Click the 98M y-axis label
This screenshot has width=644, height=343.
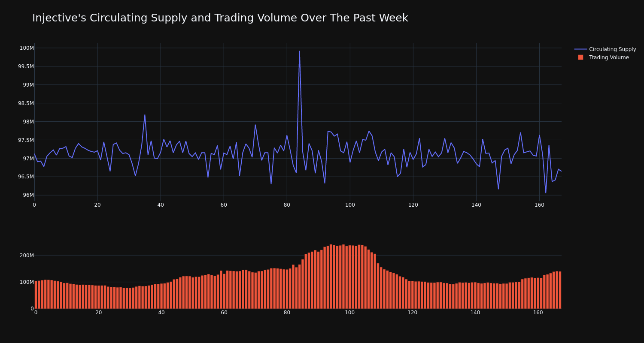coord(28,122)
